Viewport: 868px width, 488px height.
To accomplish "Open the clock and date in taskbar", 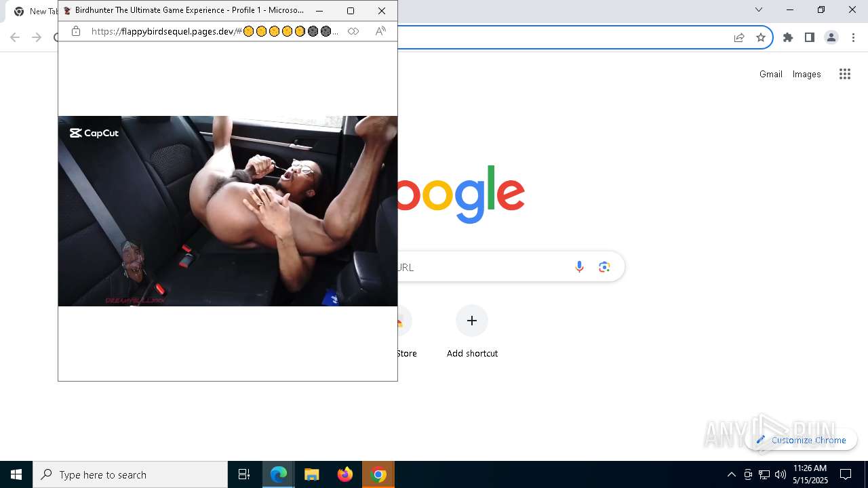I will pos(810,474).
